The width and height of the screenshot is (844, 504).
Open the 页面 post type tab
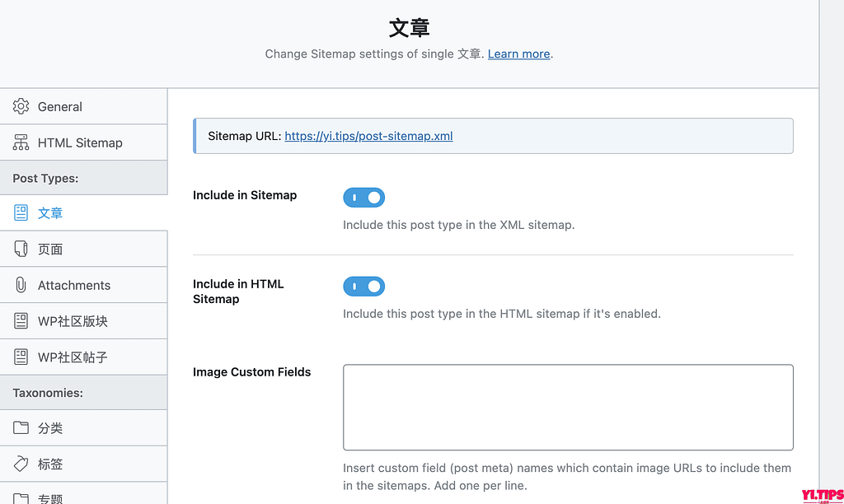[50, 250]
